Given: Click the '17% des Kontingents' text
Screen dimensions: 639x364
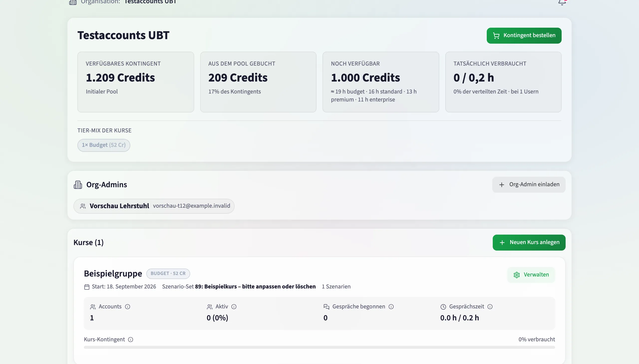Looking at the screenshot, I should pyautogui.click(x=235, y=92).
